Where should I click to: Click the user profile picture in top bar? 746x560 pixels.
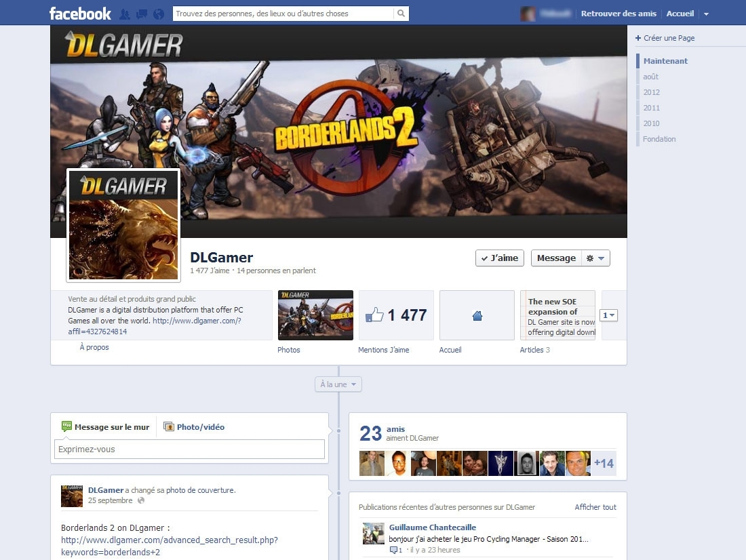[x=528, y=14]
